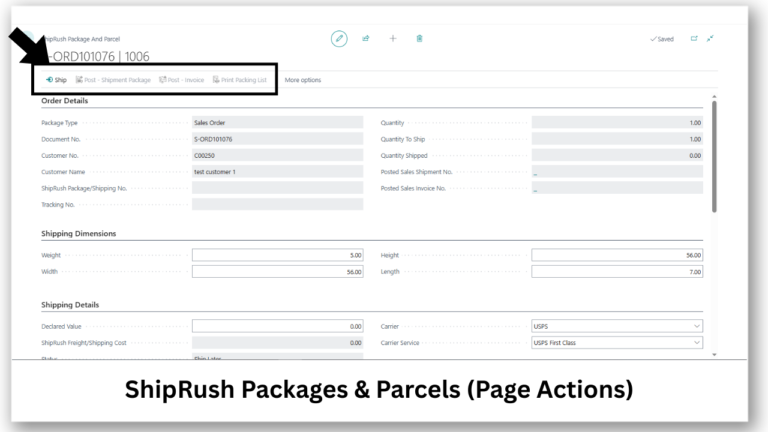Click the collapse page arrows icon
This screenshot has width=768, height=432.
tap(710, 39)
